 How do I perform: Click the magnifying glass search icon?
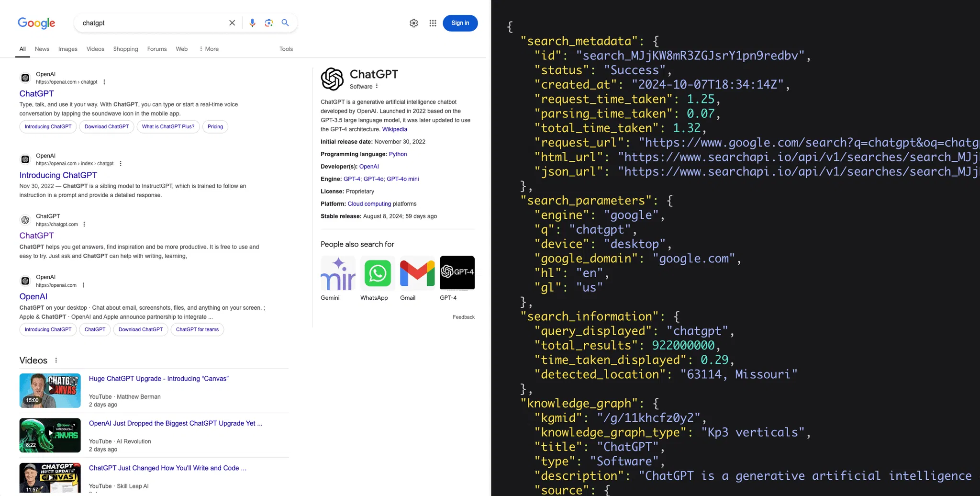(x=285, y=23)
